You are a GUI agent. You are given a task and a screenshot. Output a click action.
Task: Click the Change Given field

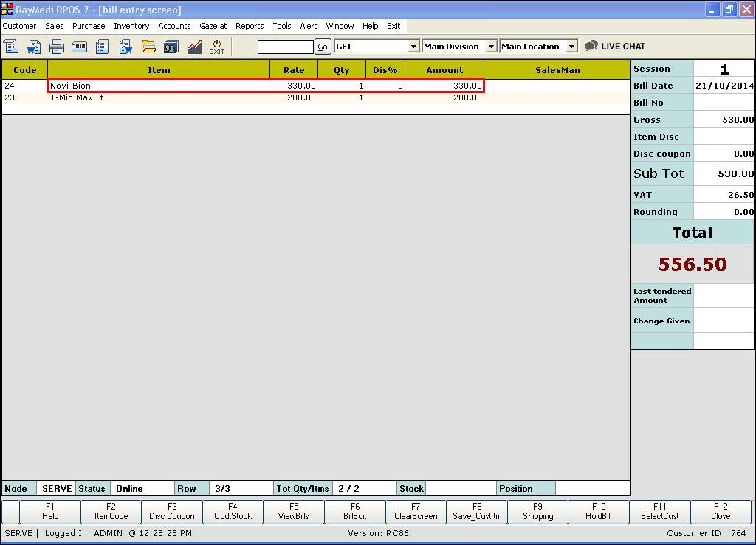coord(724,321)
